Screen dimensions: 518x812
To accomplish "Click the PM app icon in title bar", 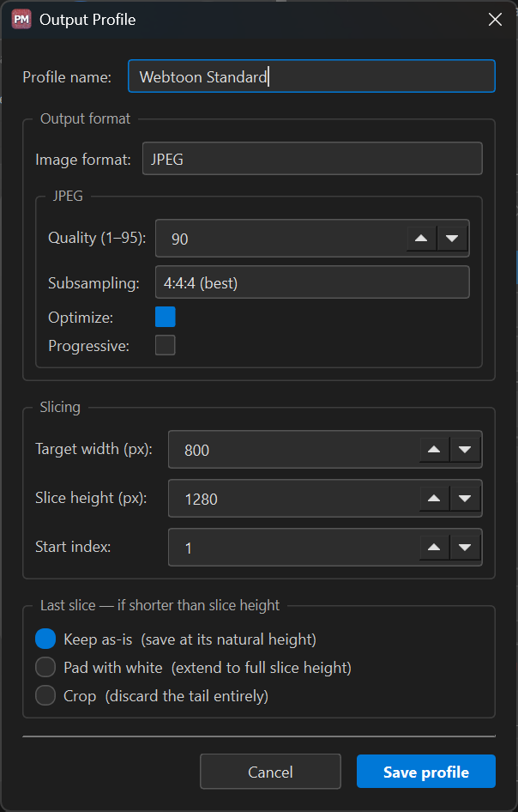I will 21,19.
